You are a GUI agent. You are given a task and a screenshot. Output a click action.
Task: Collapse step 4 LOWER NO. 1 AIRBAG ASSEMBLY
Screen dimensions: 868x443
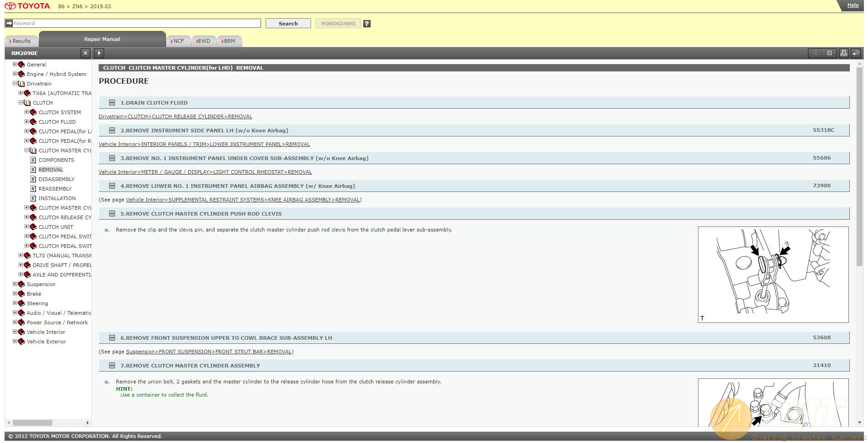pos(112,186)
